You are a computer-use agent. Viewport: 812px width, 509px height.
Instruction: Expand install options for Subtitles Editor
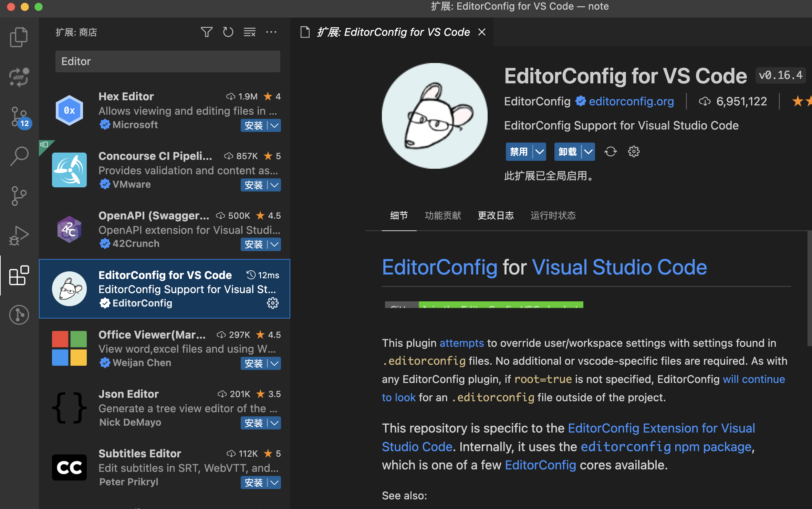click(274, 483)
